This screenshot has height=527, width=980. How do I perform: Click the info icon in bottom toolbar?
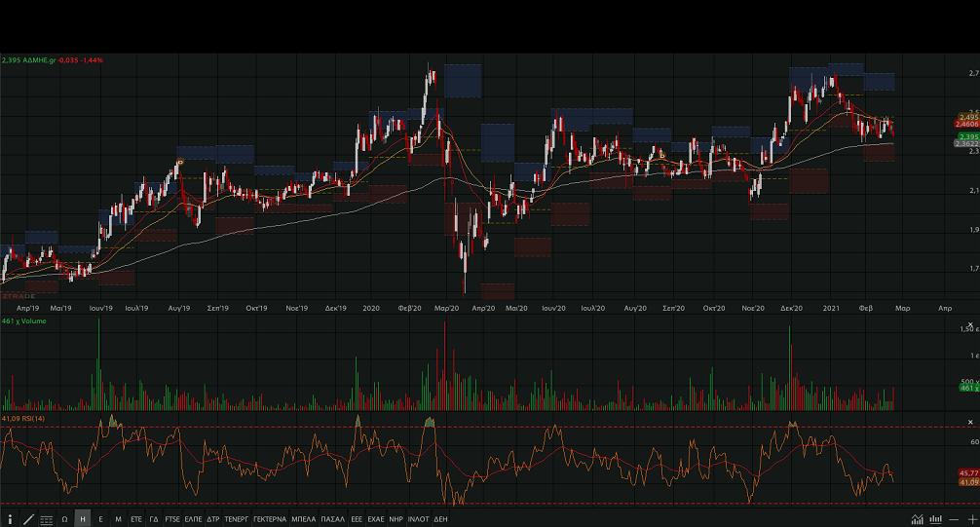click(x=11, y=519)
